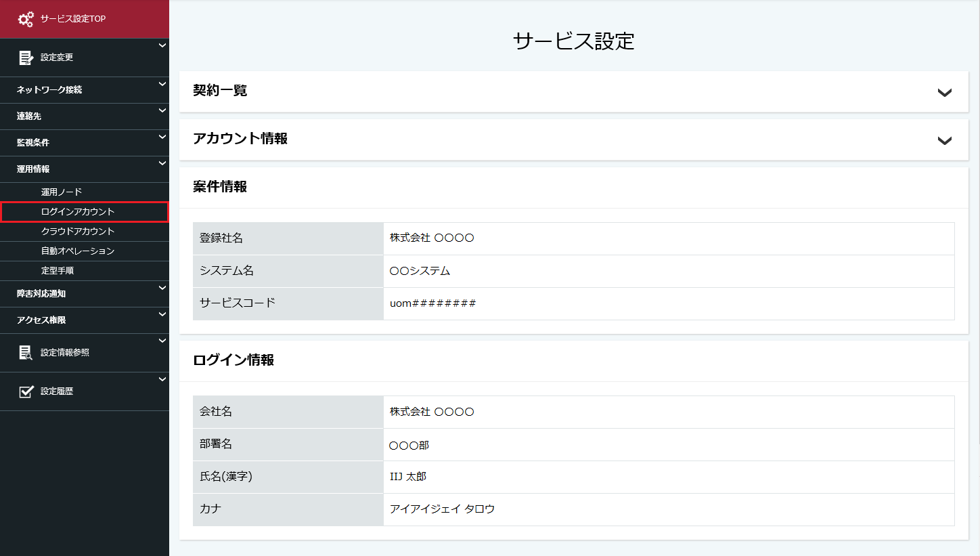This screenshot has height=556, width=980.
Task: Click the uom######## service code value
Action: 433,303
